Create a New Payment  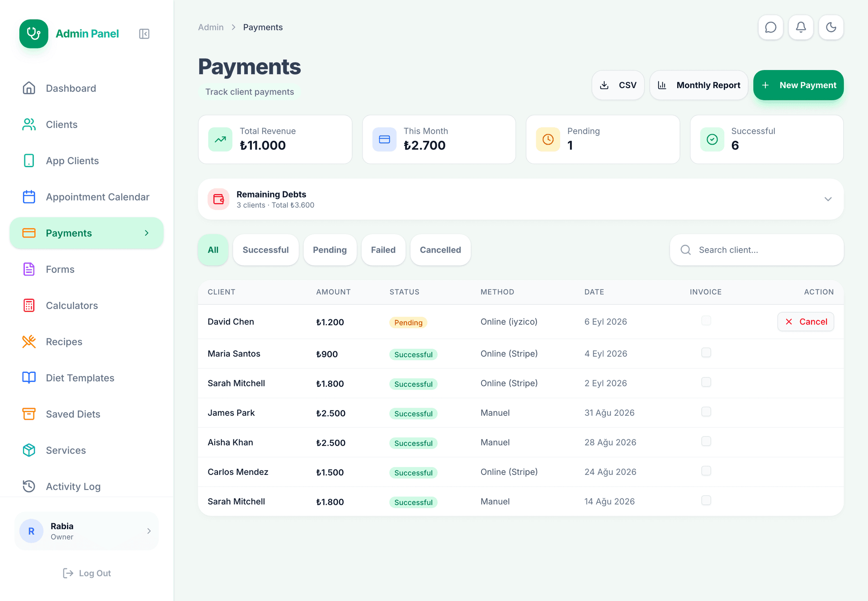pos(798,85)
